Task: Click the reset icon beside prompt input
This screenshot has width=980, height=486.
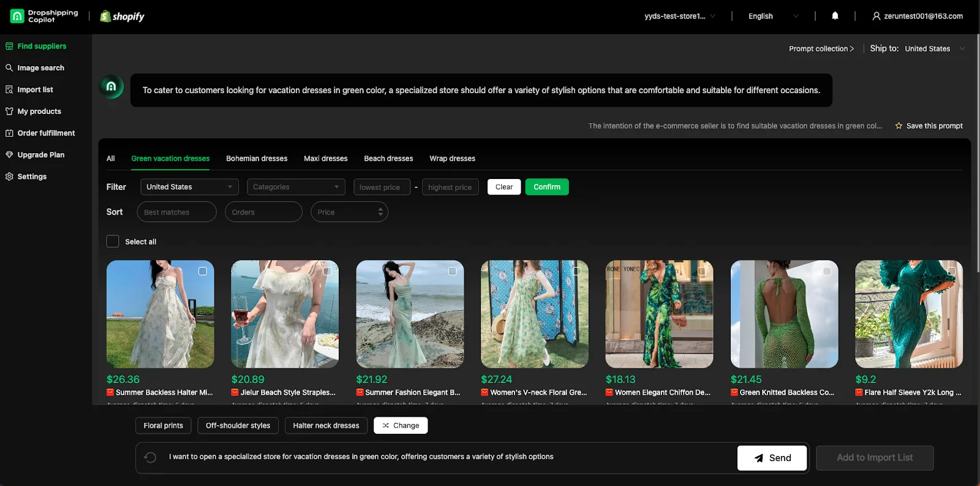Action: 150,457
